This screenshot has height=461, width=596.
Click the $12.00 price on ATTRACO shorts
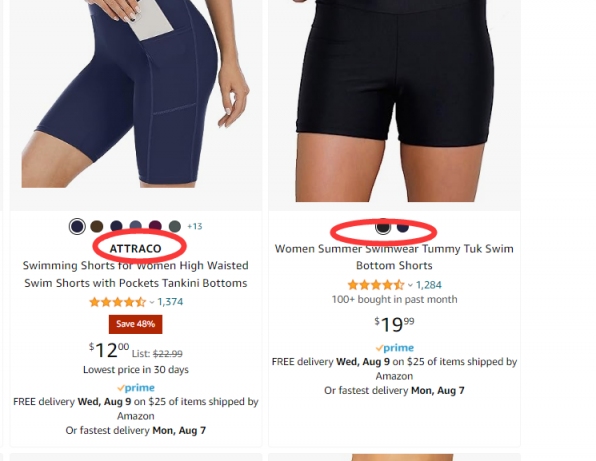pyautogui.click(x=109, y=350)
